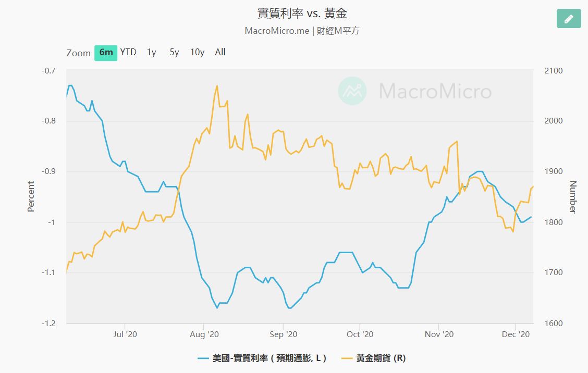Select the 6m zoom range
Viewport: 588px width, 373px height.
[106, 52]
